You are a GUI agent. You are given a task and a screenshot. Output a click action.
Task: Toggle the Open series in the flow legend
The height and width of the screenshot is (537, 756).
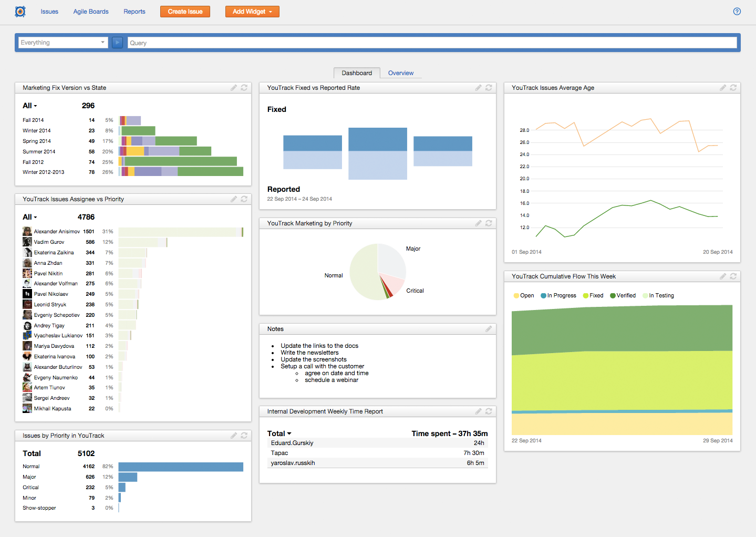(524, 296)
